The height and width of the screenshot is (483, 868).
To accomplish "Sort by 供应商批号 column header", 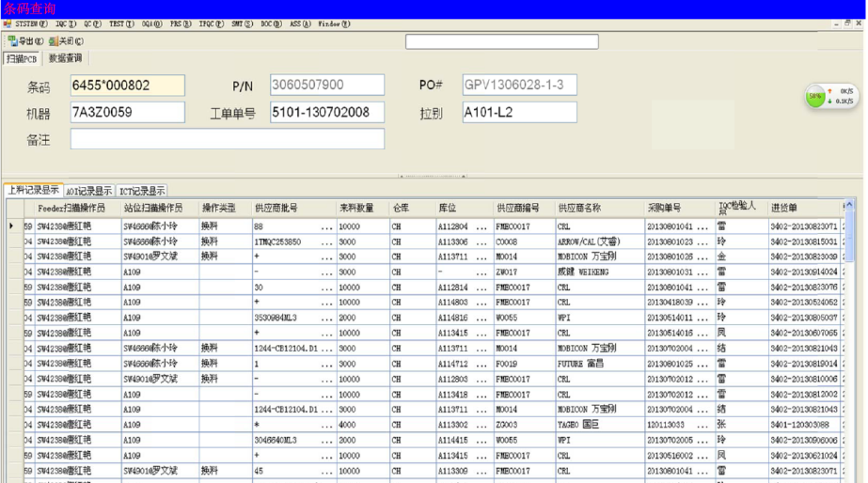I will pyautogui.click(x=294, y=208).
